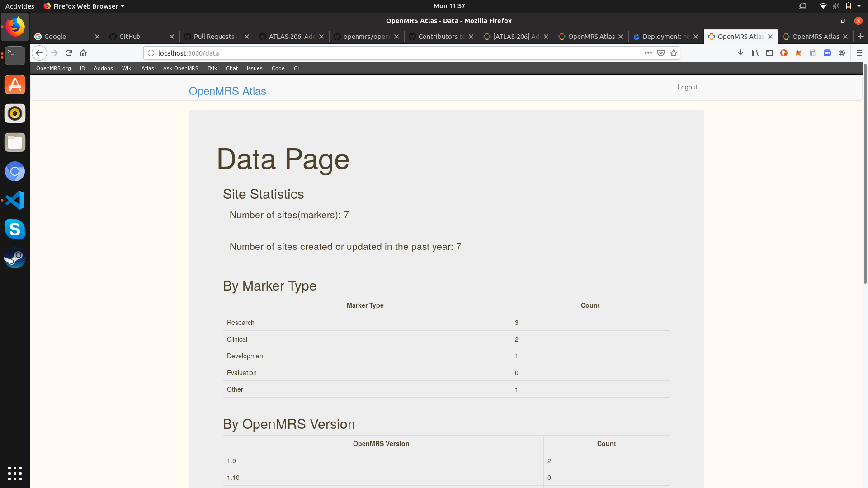The height and width of the screenshot is (488, 868).
Task: Open Visual Studio Code from dock
Action: [15, 200]
